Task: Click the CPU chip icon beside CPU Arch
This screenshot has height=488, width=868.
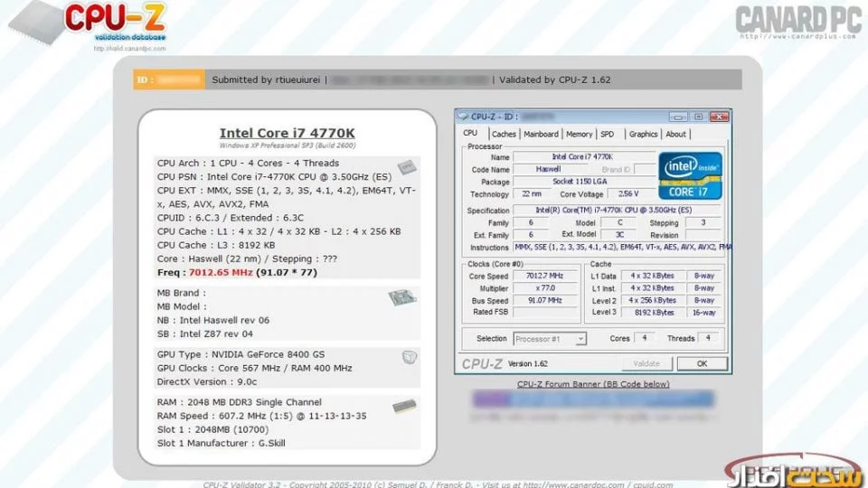Action: [407, 166]
